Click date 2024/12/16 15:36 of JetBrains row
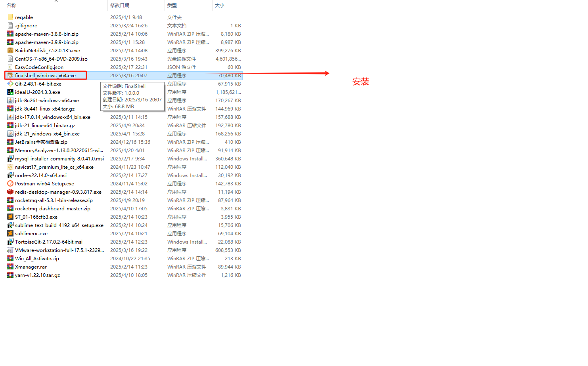The image size is (588, 366). [130, 142]
